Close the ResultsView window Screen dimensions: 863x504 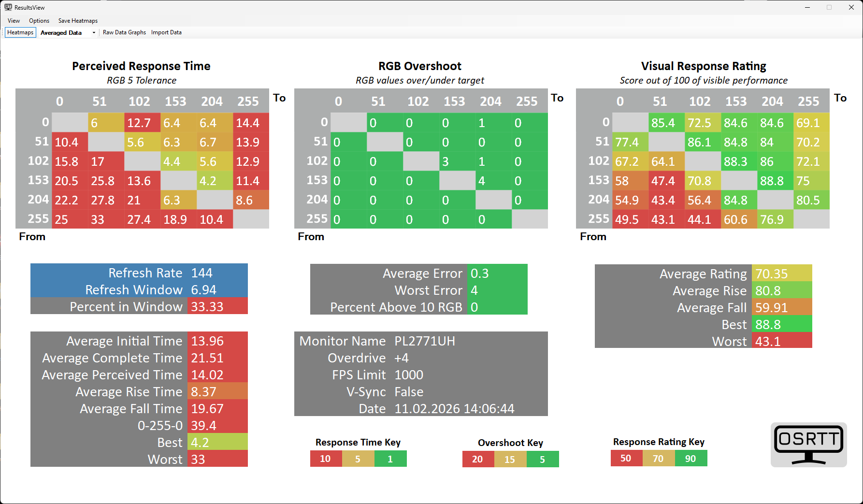coord(851,7)
